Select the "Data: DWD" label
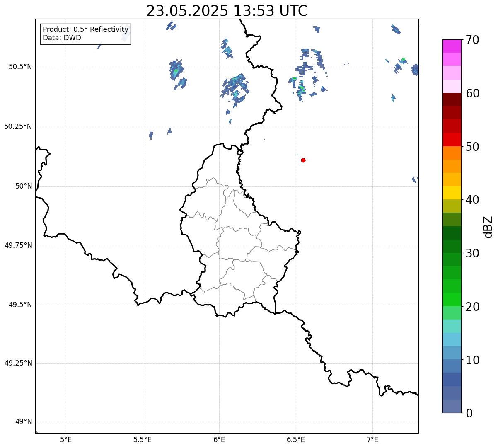 [x=62, y=38]
